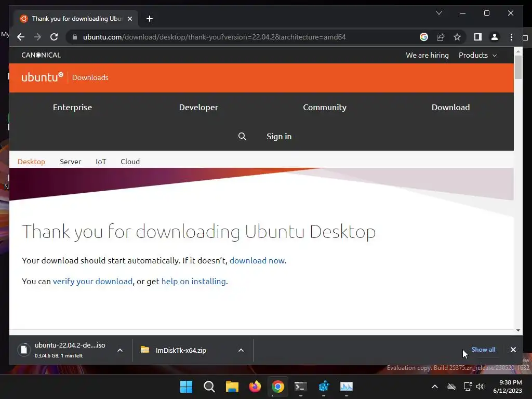Screen dimensions: 532x399
Task: Click the download now link
Action: tap(257, 261)
